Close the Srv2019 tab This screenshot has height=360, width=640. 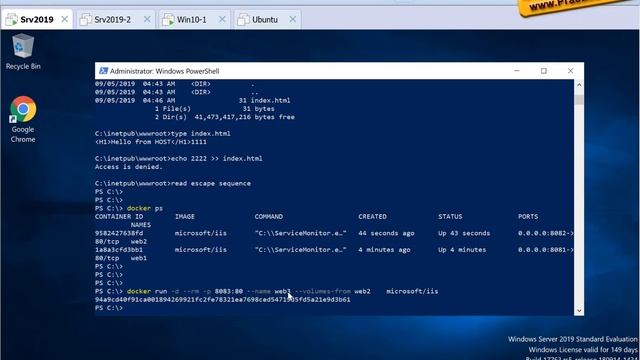(64, 19)
